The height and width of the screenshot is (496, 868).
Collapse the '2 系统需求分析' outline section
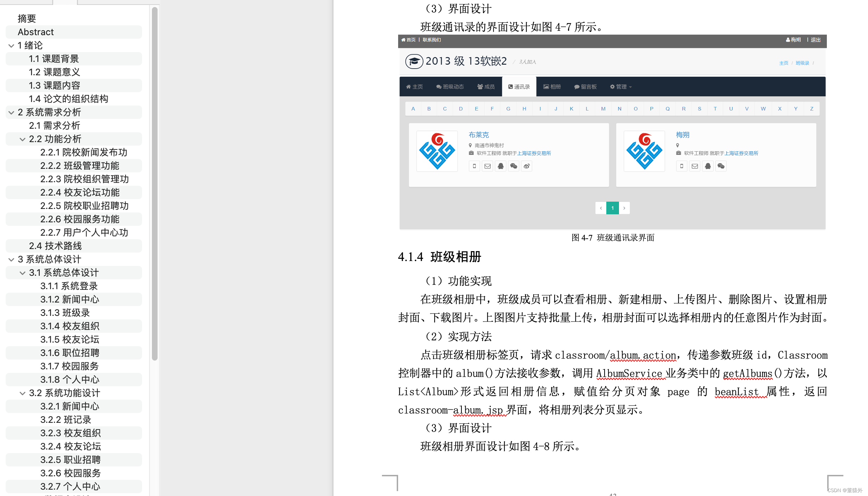[11, 113]
